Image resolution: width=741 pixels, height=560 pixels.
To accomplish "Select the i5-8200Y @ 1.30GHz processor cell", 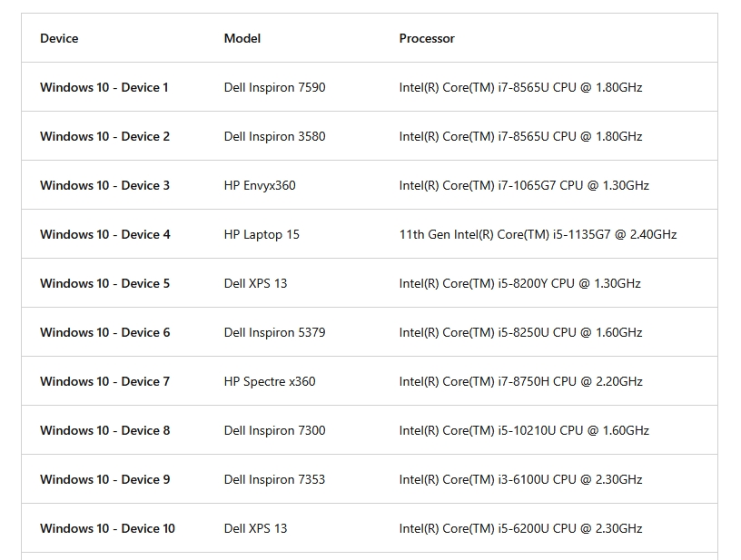I will pos(519,284).
